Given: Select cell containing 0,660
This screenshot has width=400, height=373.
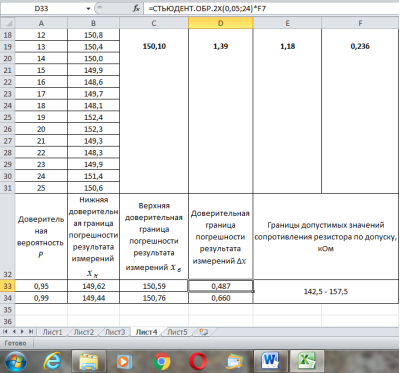Looking at the screenshot, I should tap(221, 298).
